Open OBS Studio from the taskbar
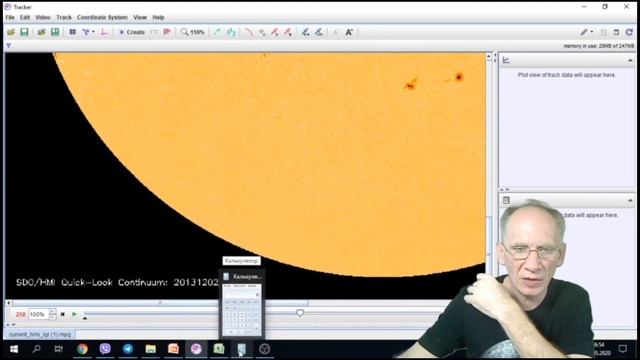This screenshot has height=360, width=640. tap(264, 349)
